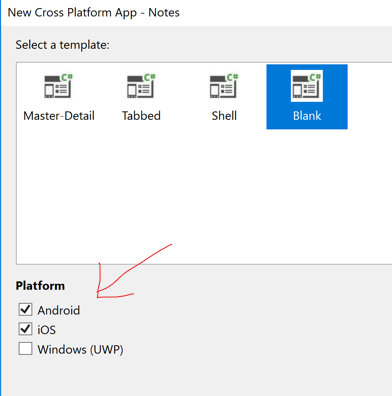Select the Master-Detail template icon
The height and width of the screenshot is (396, 392).
[x=59, y=86]
